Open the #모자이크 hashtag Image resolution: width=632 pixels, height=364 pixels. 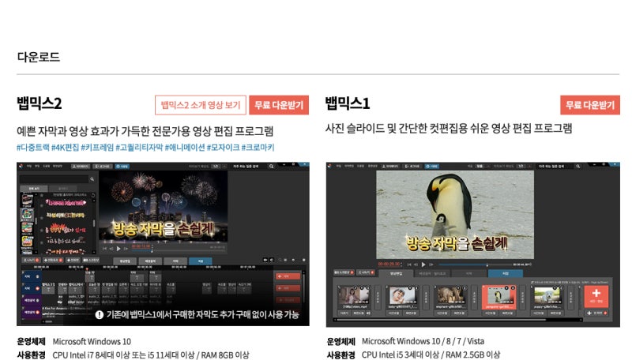click(223, 148)
